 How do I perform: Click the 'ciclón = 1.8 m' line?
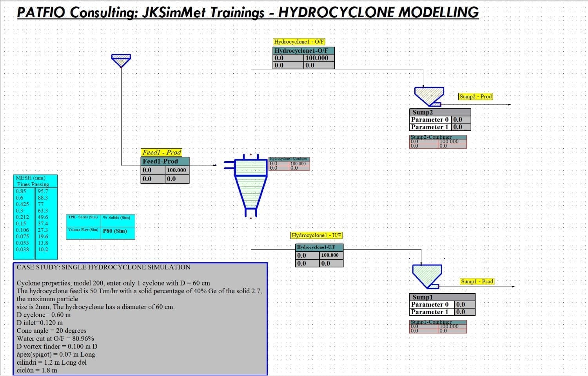[x=37, y=370]
